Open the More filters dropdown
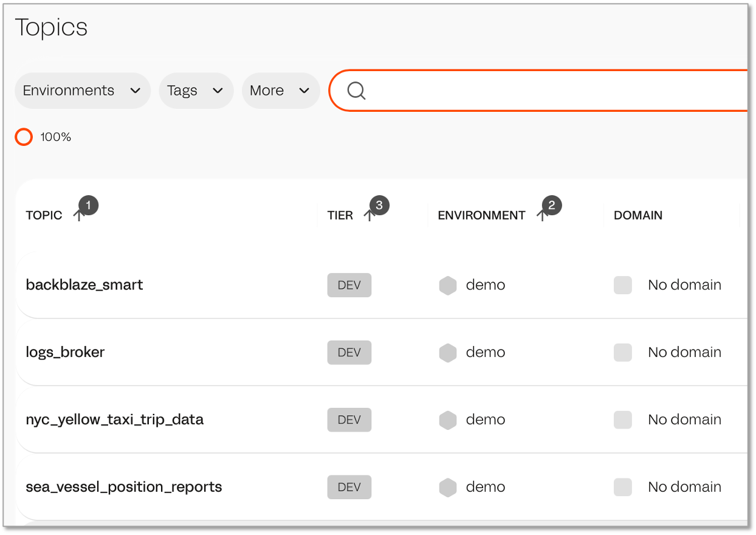This screenshot has width=756, height=535. click(280, 91)
